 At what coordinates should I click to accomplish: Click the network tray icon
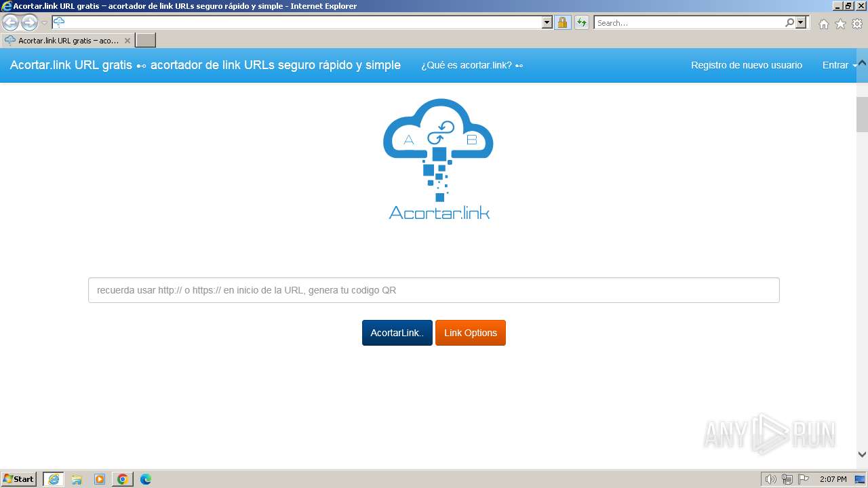787,479
